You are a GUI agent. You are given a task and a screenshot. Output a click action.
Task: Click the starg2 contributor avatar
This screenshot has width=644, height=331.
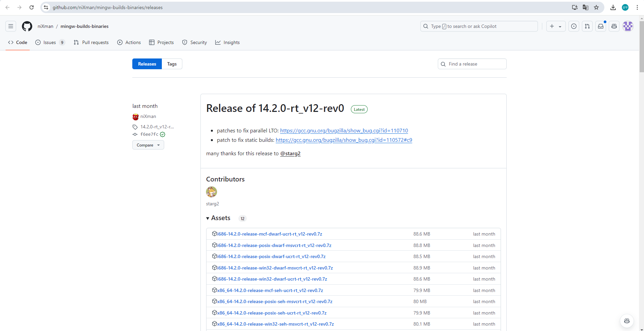pos(212,192)
